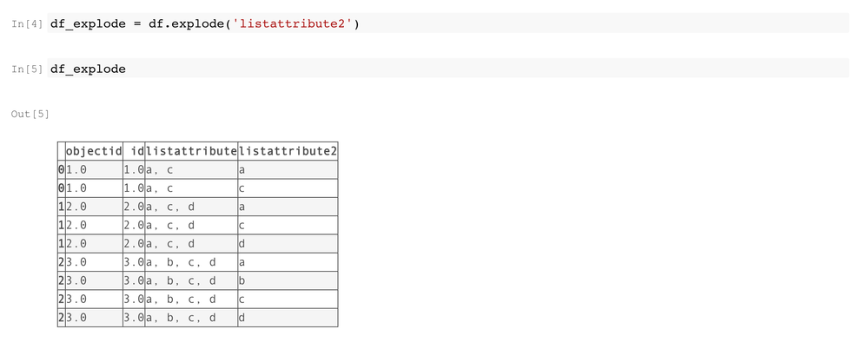Click first row's id value 1.0
The image size is (868, 349).
[135, 169]
